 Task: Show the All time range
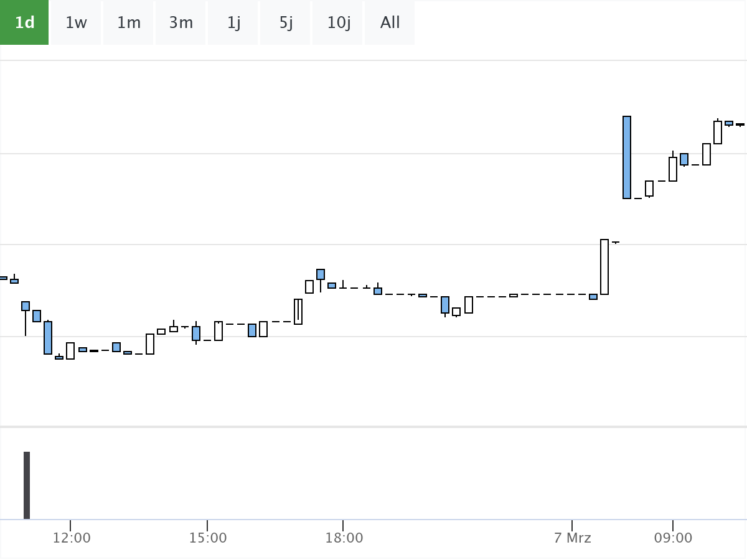coord(390,22)
